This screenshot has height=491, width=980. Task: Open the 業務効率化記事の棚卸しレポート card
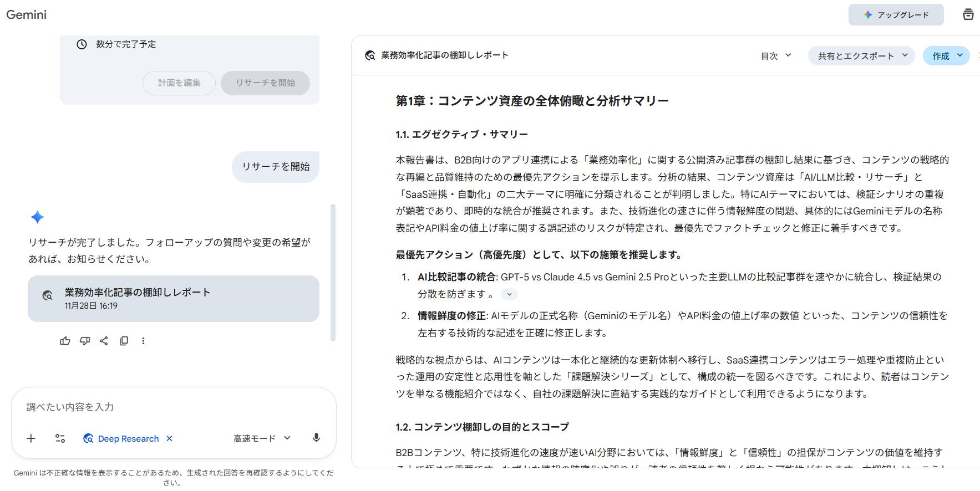click(174, 299)
